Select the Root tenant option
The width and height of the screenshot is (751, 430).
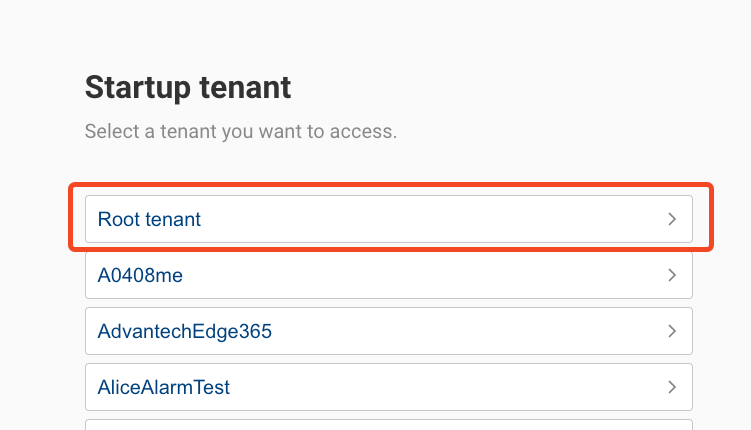point(388,219)
